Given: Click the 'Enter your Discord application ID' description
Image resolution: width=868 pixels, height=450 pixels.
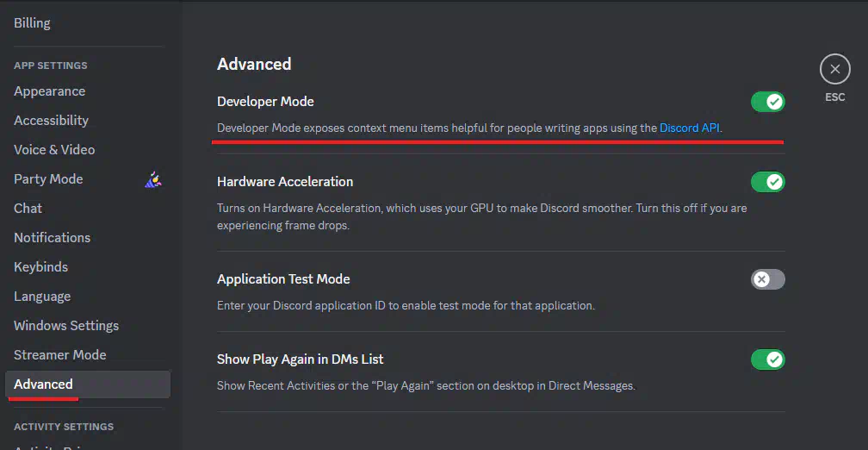Looking at the screenshot, I should click(406, 306).
